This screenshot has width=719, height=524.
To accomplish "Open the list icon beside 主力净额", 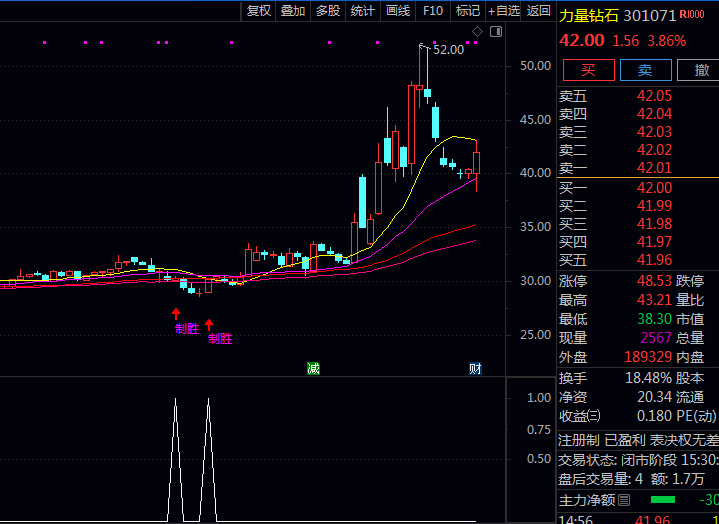I will (x=624, y=500).
